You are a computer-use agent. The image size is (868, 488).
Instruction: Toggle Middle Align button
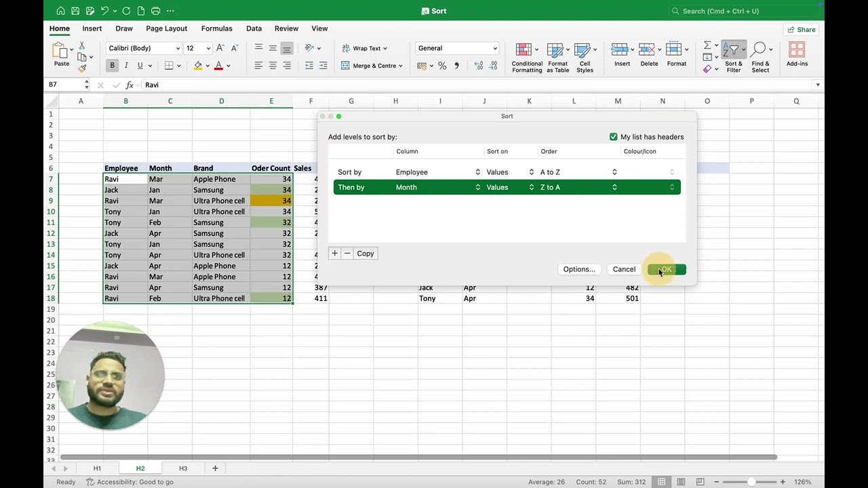point(273,48)
